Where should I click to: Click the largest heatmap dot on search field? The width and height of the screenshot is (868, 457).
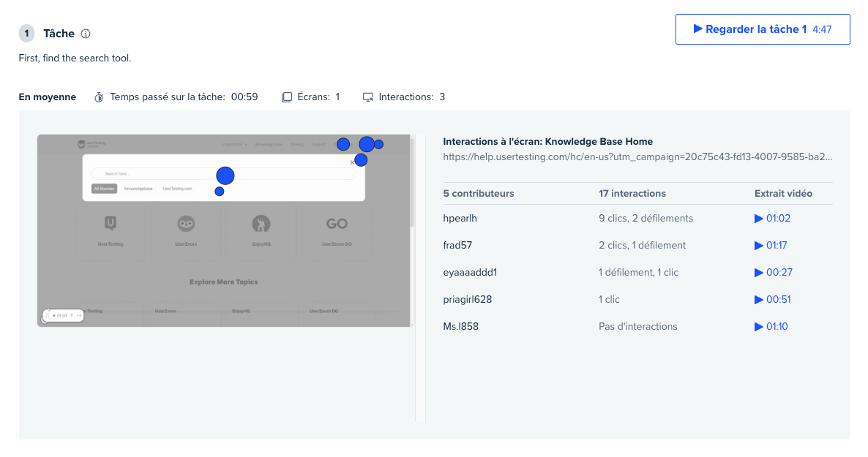(x=225, y=175)
